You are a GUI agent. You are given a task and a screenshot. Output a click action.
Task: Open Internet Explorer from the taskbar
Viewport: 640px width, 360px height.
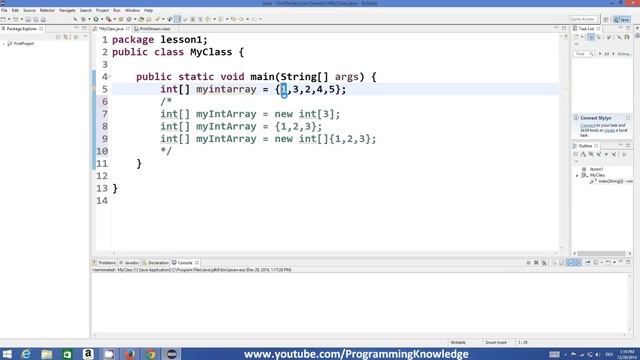(x=26, y=354)
